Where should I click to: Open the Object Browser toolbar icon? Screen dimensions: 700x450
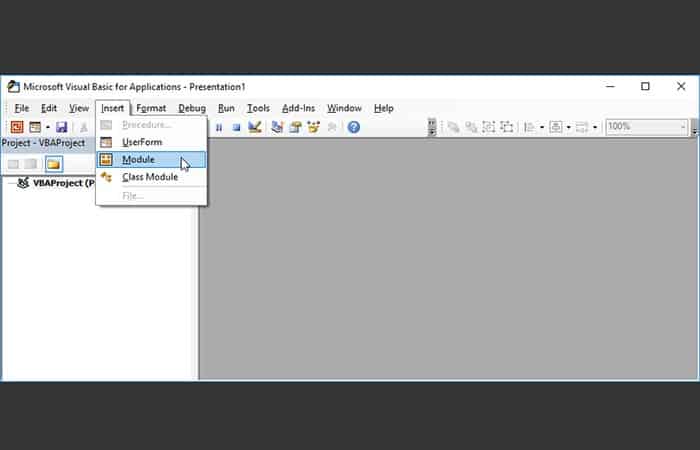tap(313, 127)
